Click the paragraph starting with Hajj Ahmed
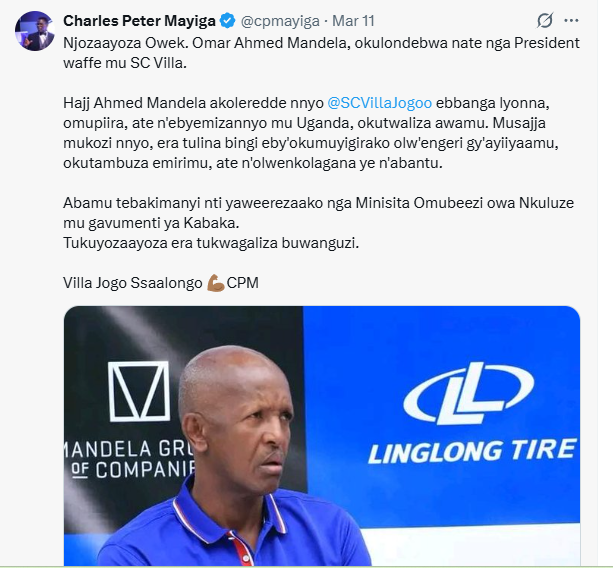 (x=311, y=133)
